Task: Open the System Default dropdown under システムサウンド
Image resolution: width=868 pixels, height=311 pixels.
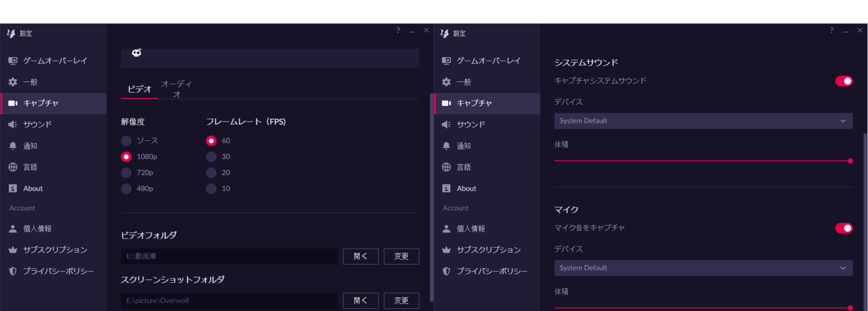Action: point(704,121)
